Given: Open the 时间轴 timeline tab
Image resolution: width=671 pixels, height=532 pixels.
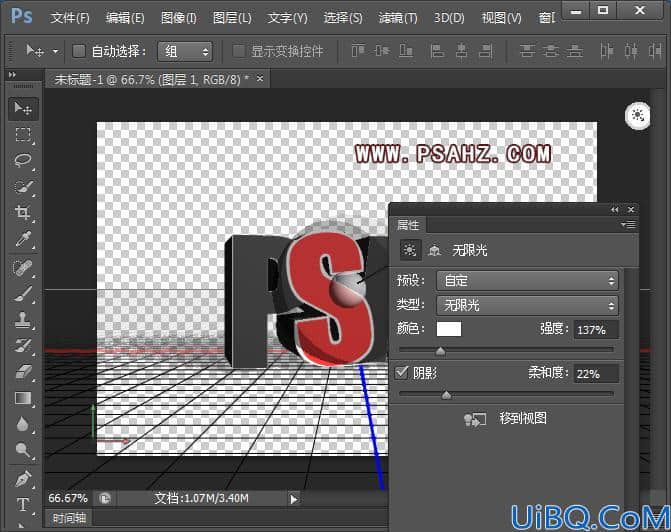Looking at the screenshot, I should point(69,518).
